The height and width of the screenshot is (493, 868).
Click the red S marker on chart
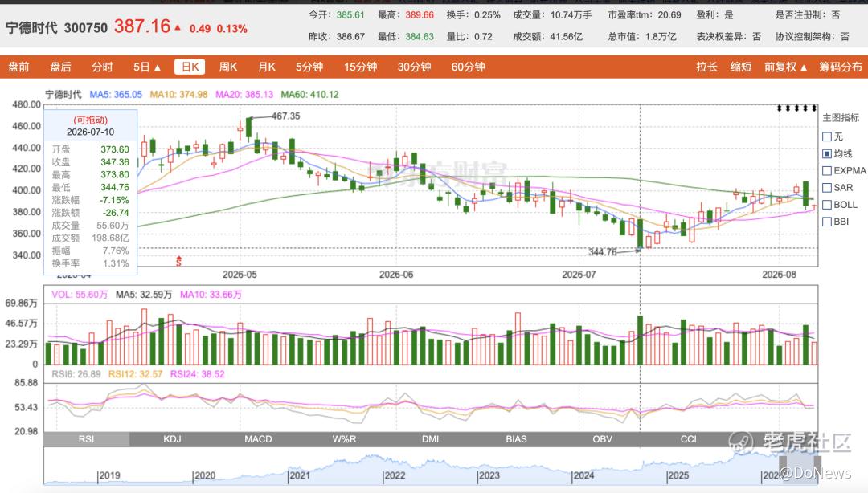[178, 261]
